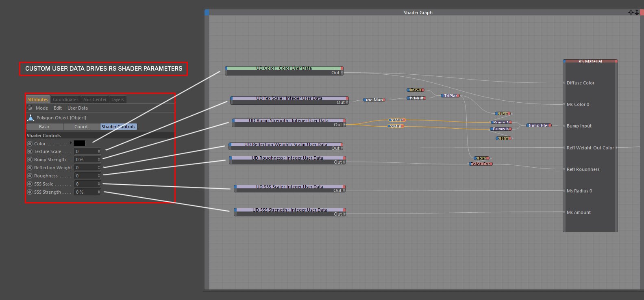Switch to the Coordinates tab
This screenshot has height=300, width=644.
pyautogui.click(x=65, y=99)
